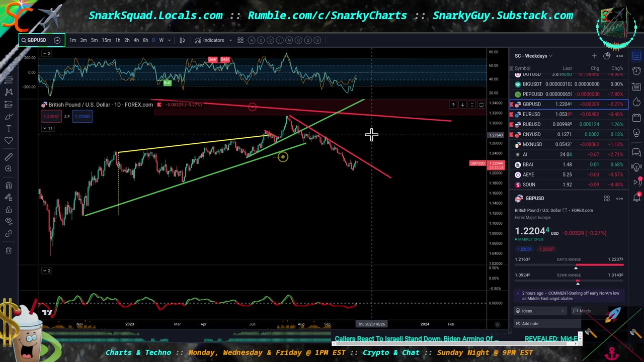644x362 pixels.
Task: Activate the zoom in magnifier tool
Action: (x=9, y=169)
